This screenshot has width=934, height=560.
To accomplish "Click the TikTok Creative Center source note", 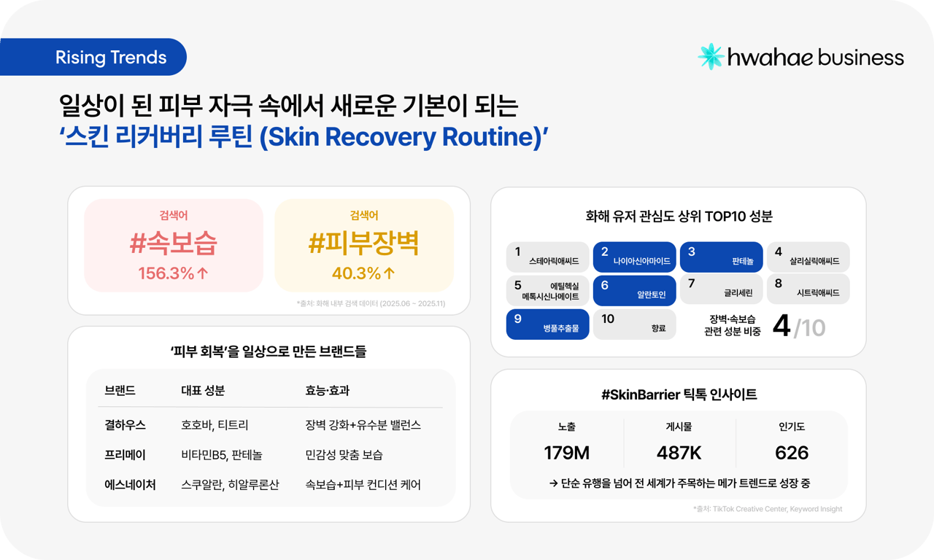I will 768,509.
